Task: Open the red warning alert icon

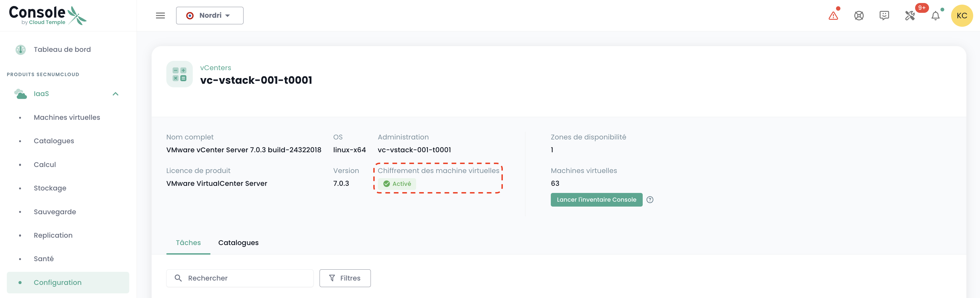Action: pyautogui.click(x=833, y=16)
